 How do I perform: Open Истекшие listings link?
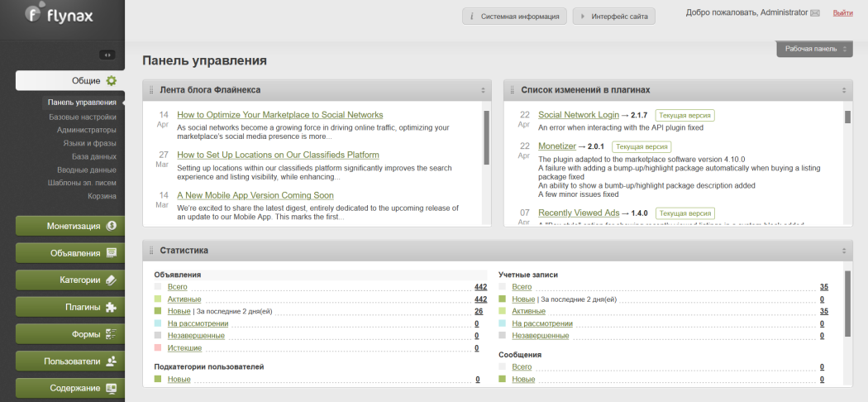coord(184,347)
